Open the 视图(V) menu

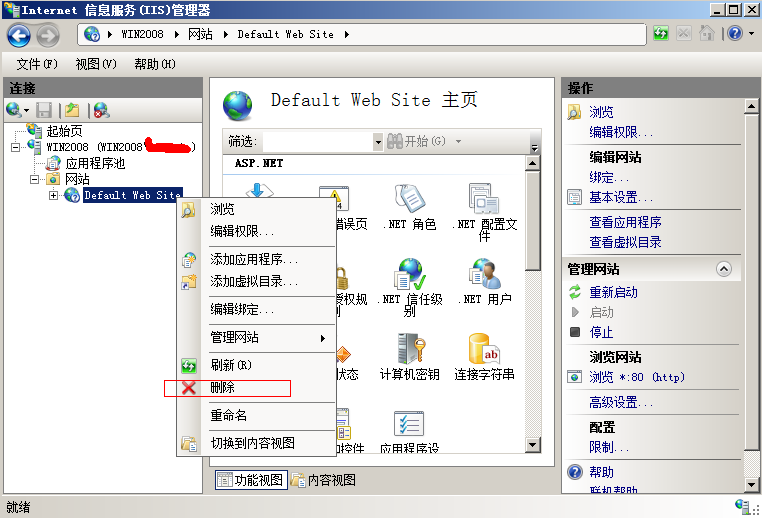pos(96,64)
